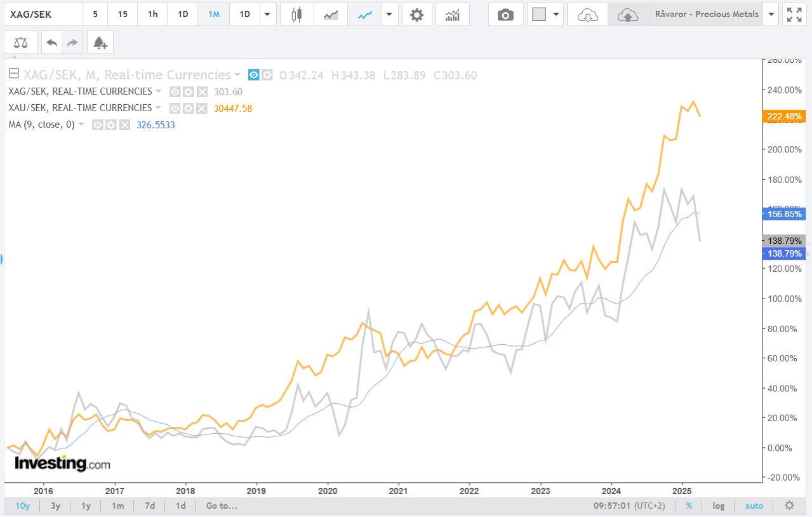
Task: Select the 3y time range
Action: click(x=56, y=506)
